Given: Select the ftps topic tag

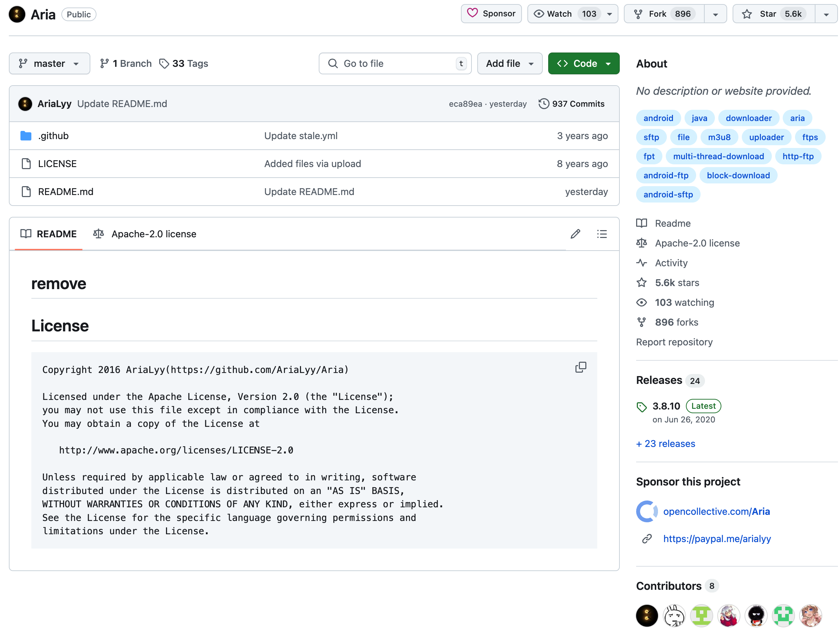Looking at the screenshot, I should 810,137.
